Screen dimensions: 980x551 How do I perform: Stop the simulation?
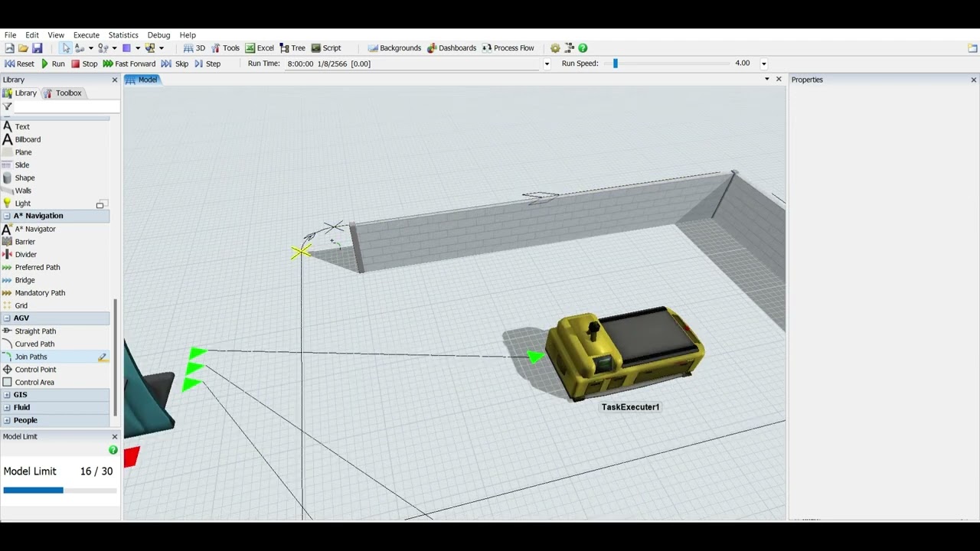(x=84, y=64)
